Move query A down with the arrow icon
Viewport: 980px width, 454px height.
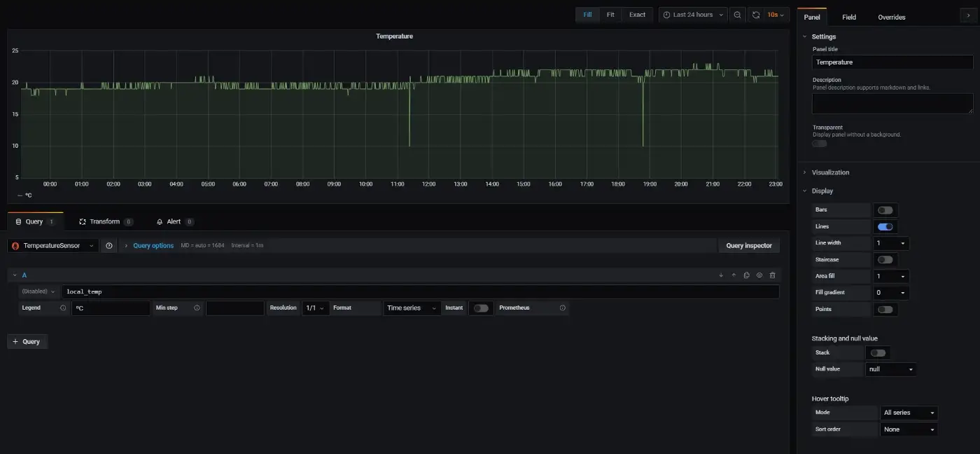(x=721, y=275)
